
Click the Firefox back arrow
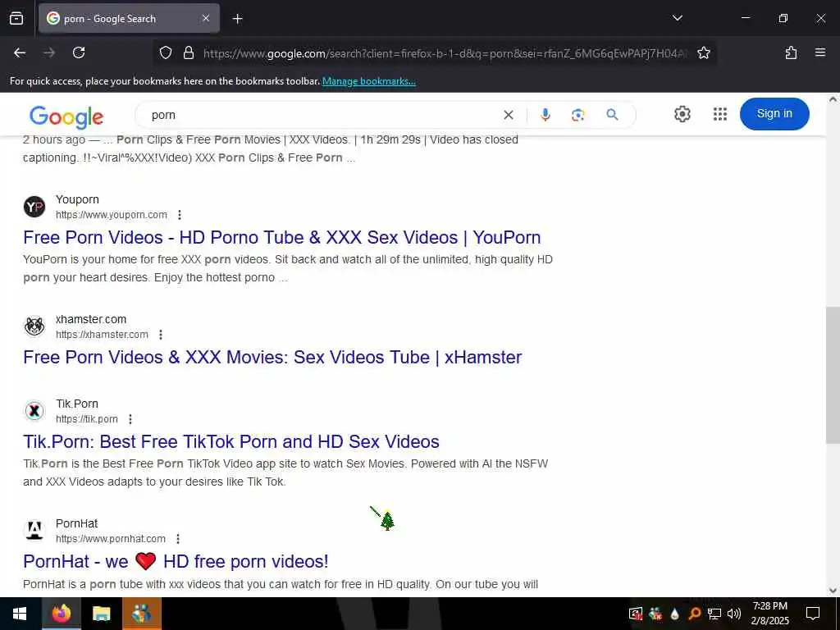tap(20, 52)
